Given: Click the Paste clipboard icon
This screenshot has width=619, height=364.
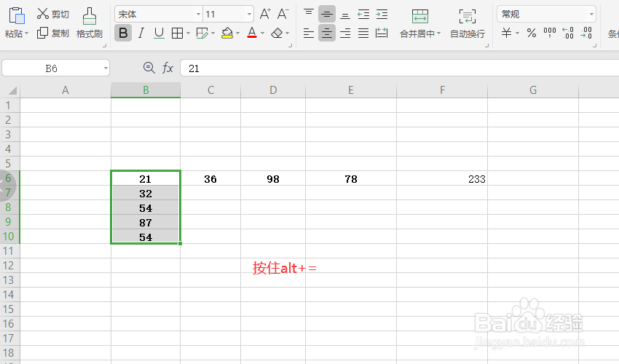Looking at the screenshot, I should click(17, 16).
